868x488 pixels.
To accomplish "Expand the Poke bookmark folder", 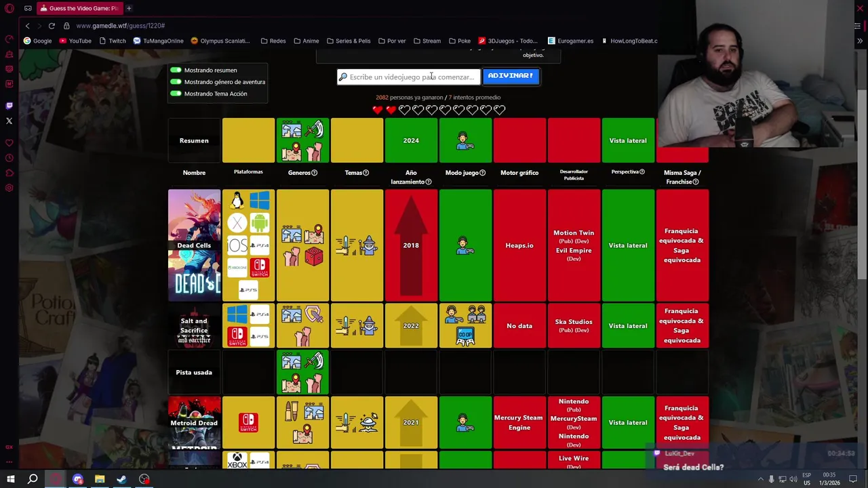I will [x=460, y=41].
